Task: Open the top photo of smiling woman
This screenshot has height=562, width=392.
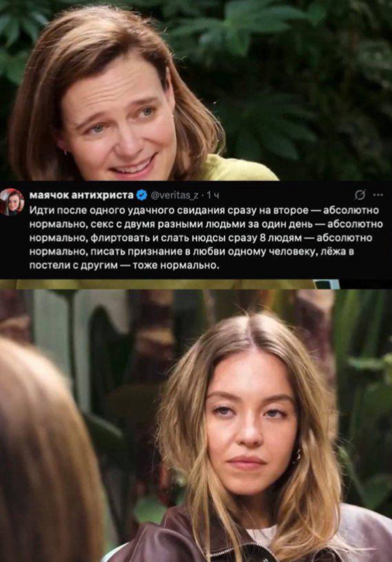Action: tap(196, 90)
